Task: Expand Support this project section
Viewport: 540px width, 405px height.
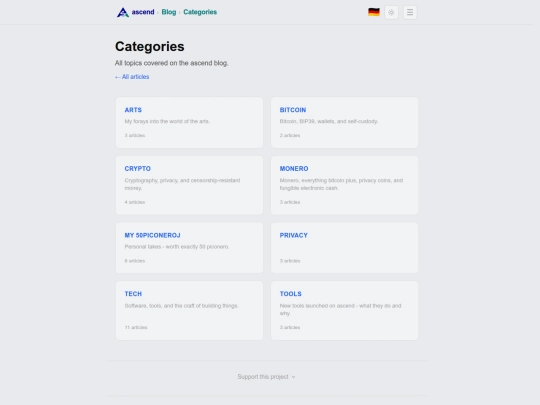Action: 266,377
